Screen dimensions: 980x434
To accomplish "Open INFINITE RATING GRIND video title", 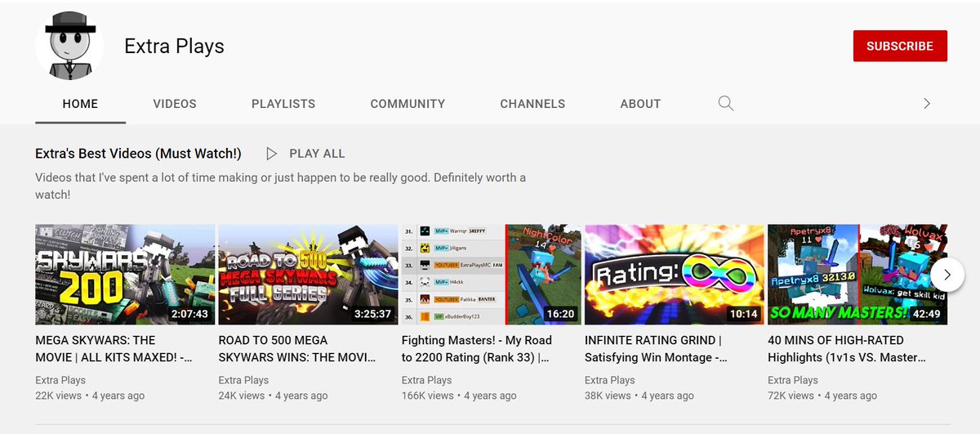I will pos(657,349).
